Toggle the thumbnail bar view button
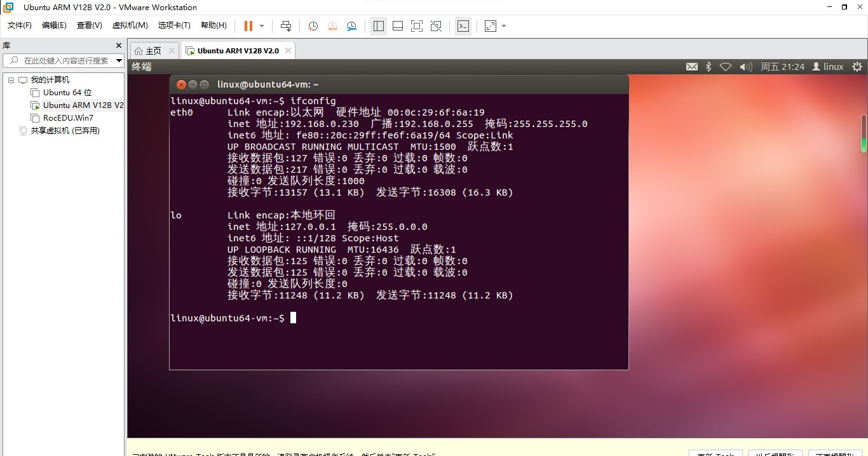The width and height of the screenshot is (868, 456). pyautogui.click(x=398, y=26)
